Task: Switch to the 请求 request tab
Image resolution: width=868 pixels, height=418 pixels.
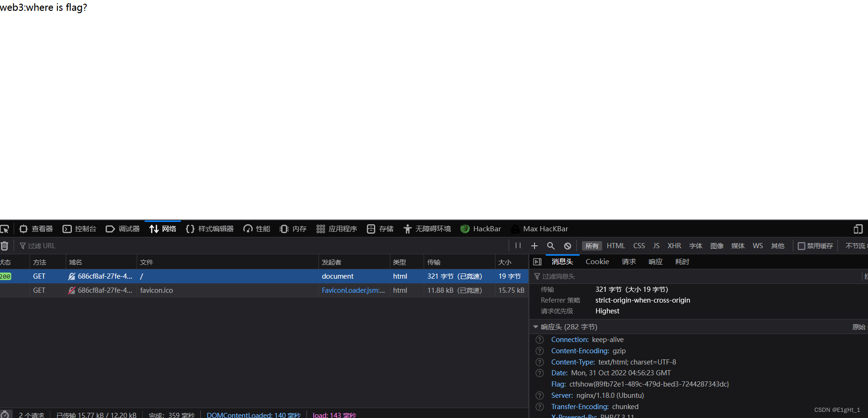Action: click(629, 262)
